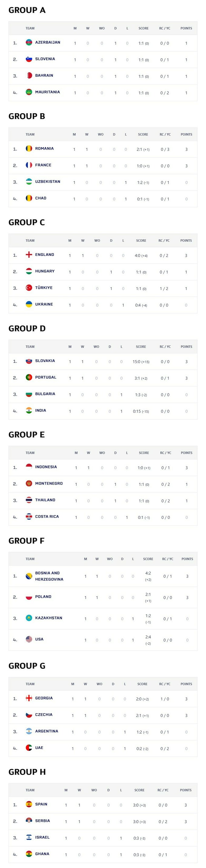Viewport: 206px width, 868px height.
Task: Click the Ghana flag icon
Action: tap(29, 854)
